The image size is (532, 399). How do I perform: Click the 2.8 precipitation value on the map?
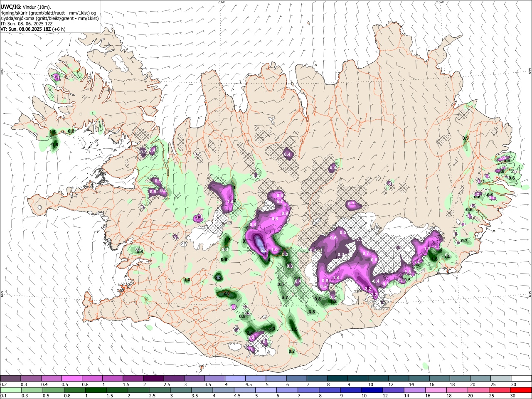pos(227,293)
